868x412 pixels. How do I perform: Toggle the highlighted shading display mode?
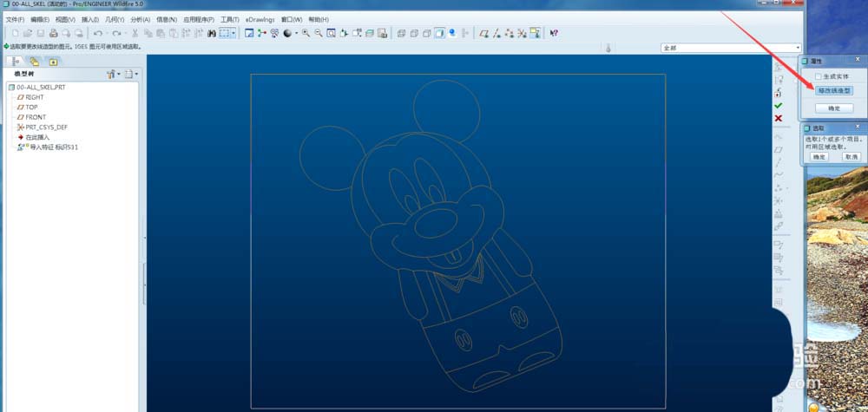439,33
